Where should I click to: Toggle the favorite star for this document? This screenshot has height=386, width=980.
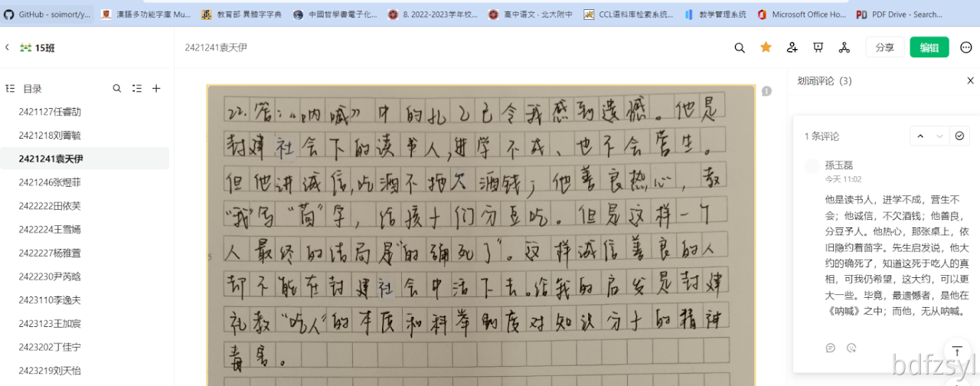(766, 47)
